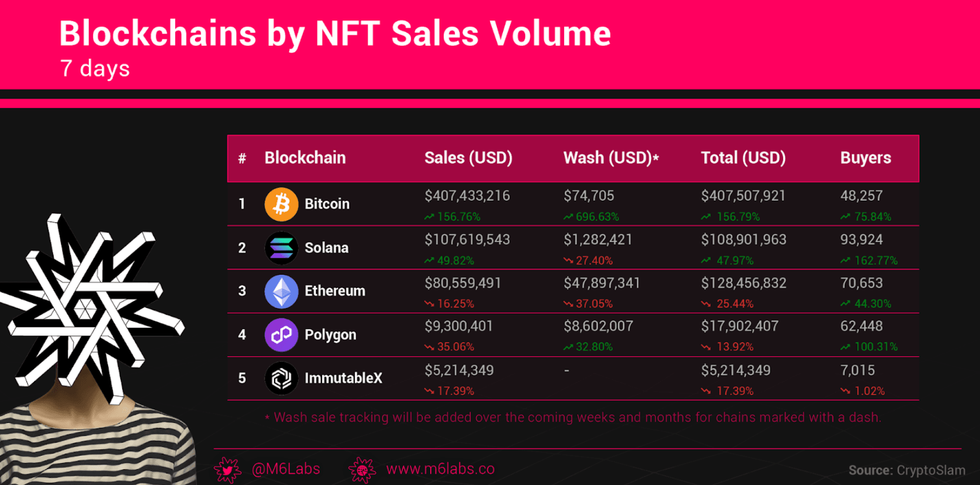The image size is (980, 485).
Task: Open the @M6Labs Twitter handle
Action: [x=285, y=469]
